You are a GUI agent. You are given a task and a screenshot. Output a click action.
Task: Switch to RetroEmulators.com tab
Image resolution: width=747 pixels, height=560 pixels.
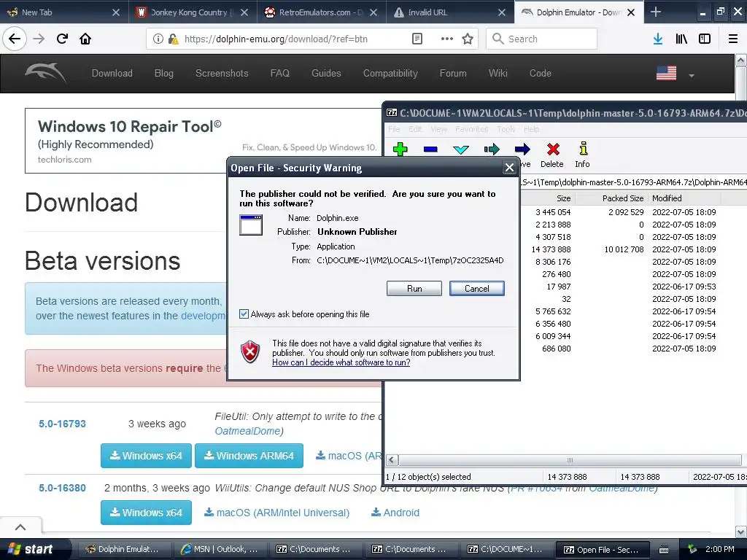tap(322, 12)
